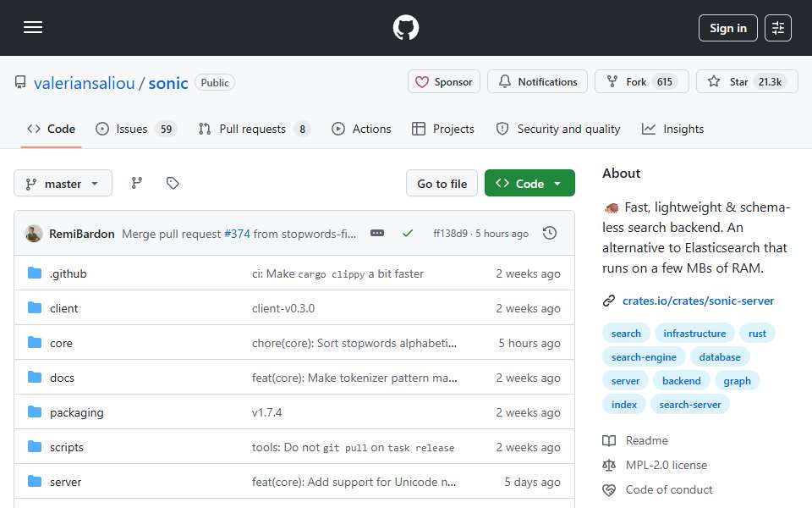812x508 pixels.
Task: Open pull request #374 link
Action: (237, 234)
